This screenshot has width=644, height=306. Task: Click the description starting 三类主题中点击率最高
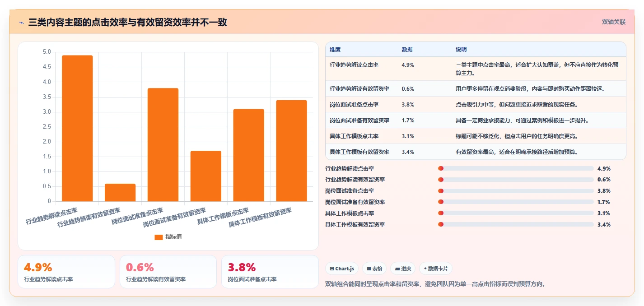pyautogui.click(x=537, y=69)
